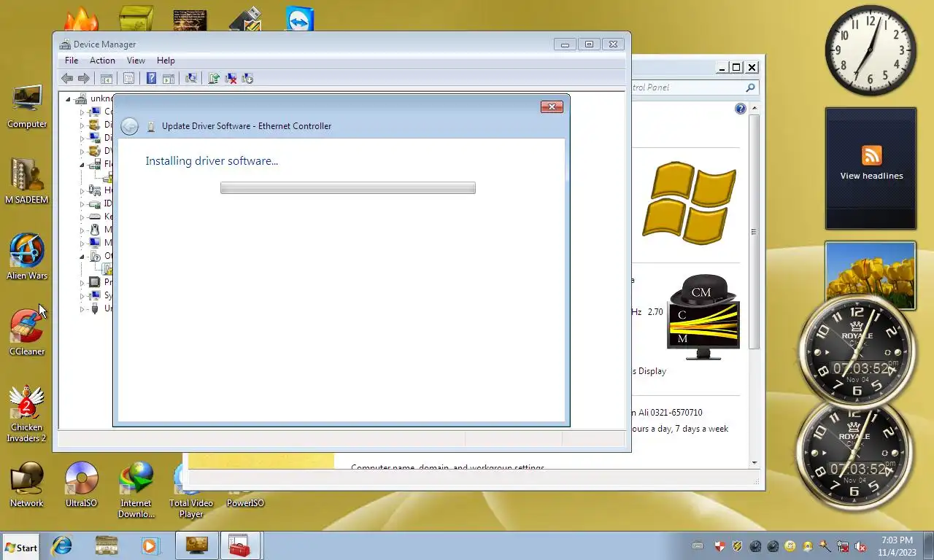Image resolution: width=934 pixels, height=560 pixels.
Task: Click the analog clock gadget at top right
Action: pyautogui.click(x=871, y=50)
